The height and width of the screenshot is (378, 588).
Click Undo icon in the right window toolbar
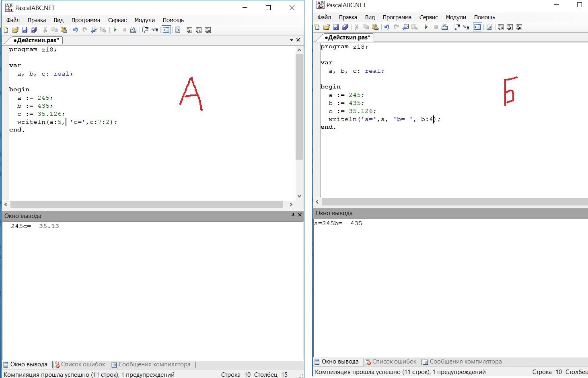click(387, 27)
